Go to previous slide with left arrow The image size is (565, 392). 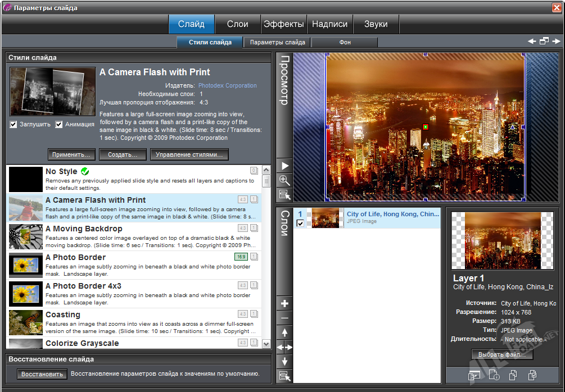click(x=531, y=42)
